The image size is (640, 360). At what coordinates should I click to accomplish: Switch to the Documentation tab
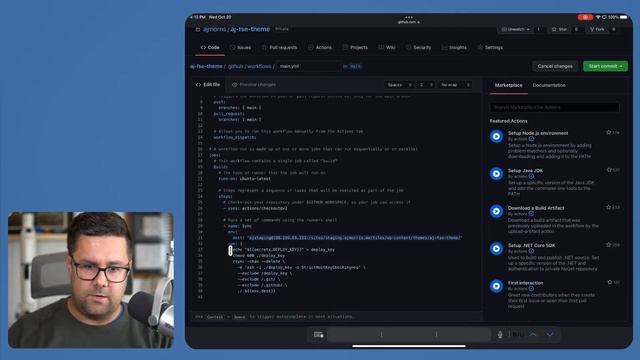click(549, 85)
